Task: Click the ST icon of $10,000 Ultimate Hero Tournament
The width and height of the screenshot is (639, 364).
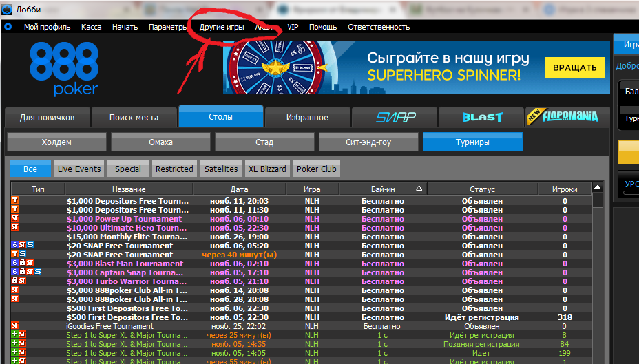Action: coord(14,227)
